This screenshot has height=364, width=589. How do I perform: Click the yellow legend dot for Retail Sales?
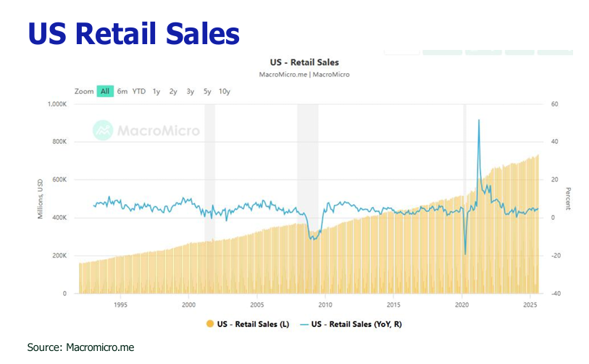(211, 324)
